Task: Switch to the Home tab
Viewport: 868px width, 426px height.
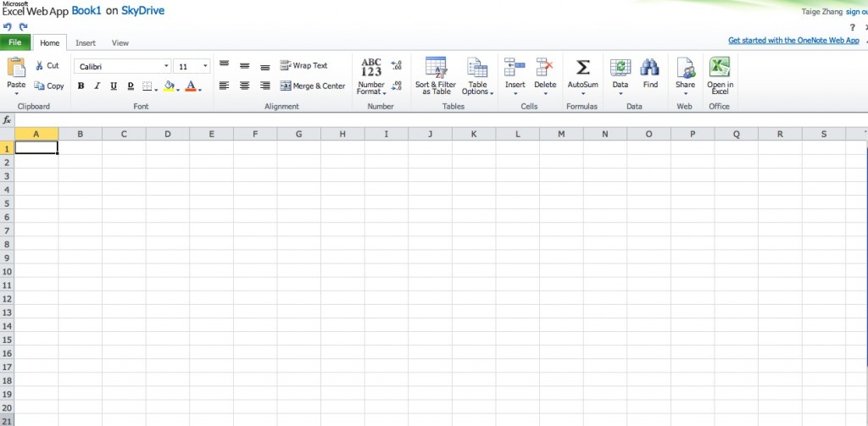Action: [x=50, y=42]
